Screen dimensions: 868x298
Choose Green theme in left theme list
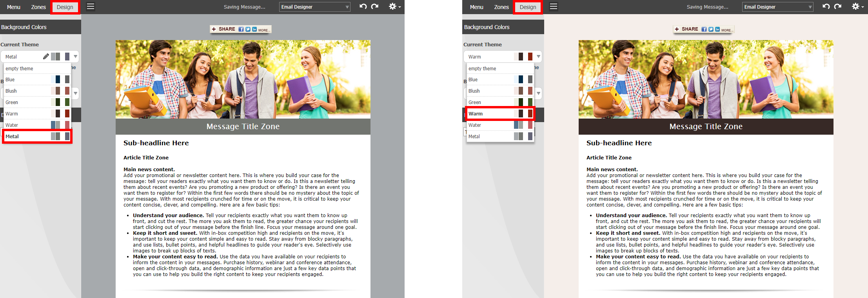[37, 102]
